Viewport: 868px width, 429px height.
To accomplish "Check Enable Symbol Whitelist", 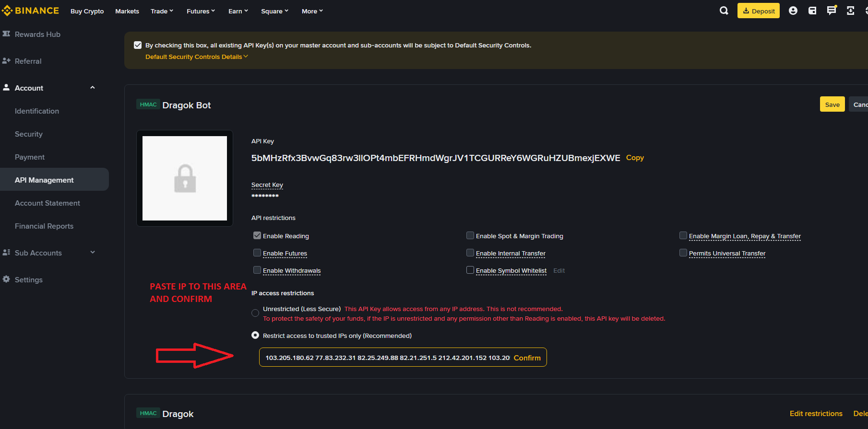I will (470, 270).
